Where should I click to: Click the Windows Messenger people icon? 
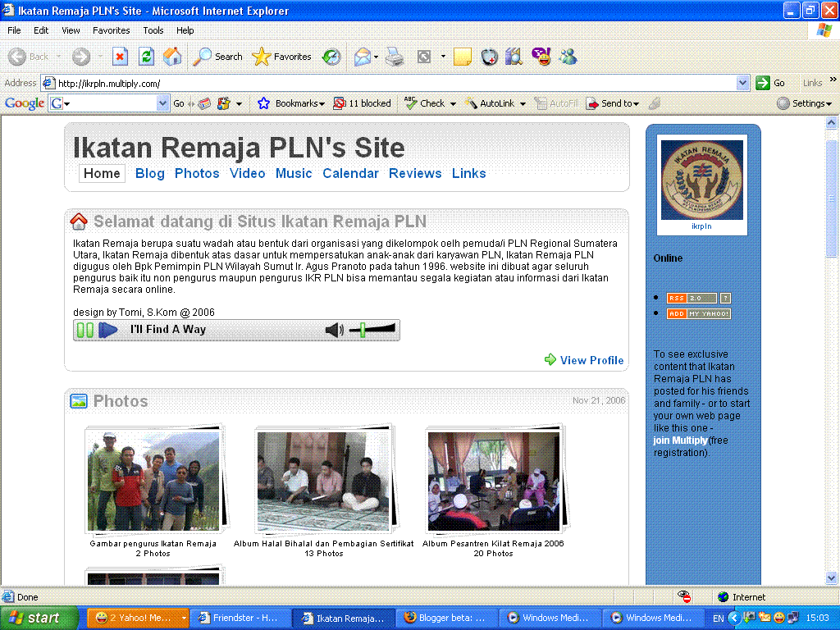(568, 57)
